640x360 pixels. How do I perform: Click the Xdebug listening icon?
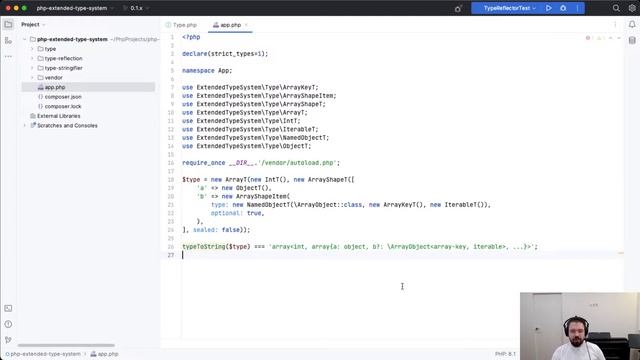458,9
